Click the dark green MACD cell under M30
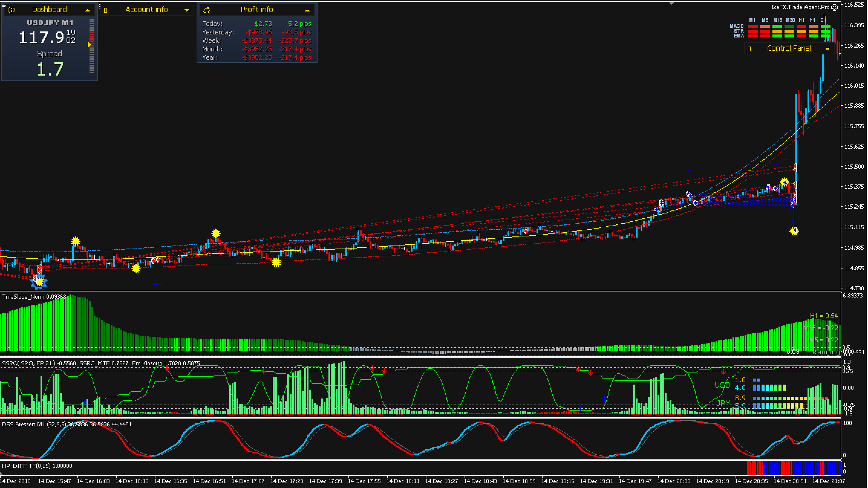 789,26
